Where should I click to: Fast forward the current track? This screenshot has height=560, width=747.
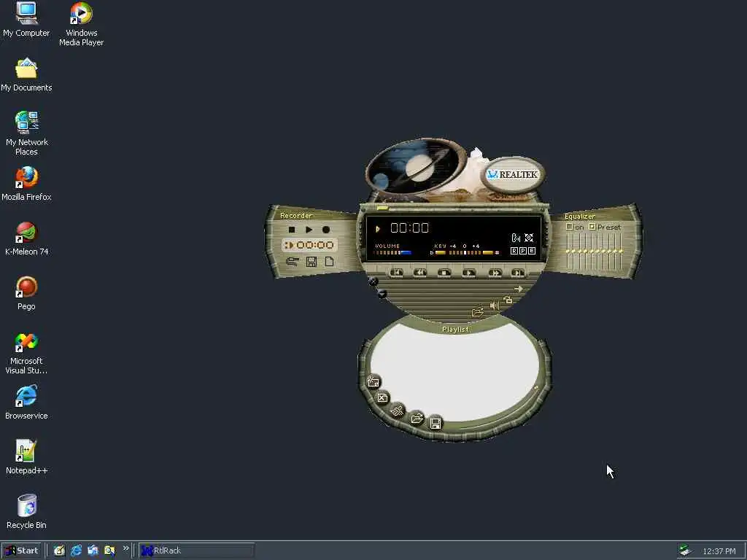click(x=495, y=273)
